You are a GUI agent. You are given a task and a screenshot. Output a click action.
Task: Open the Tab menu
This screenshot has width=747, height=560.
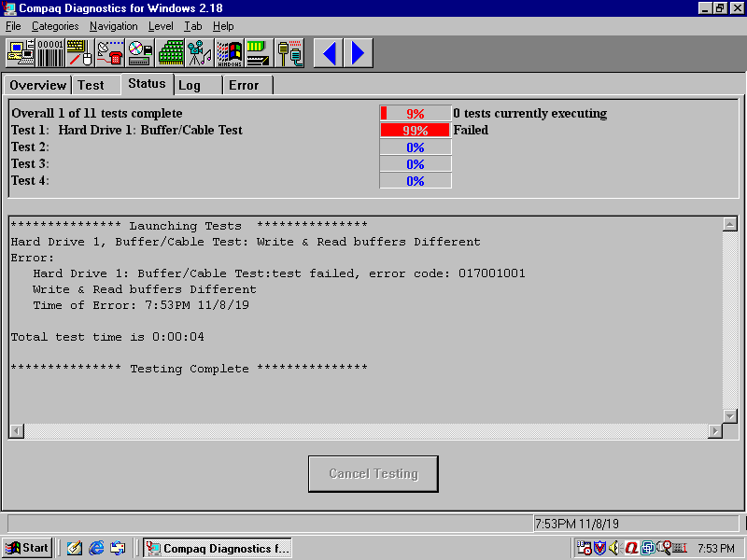193,26
